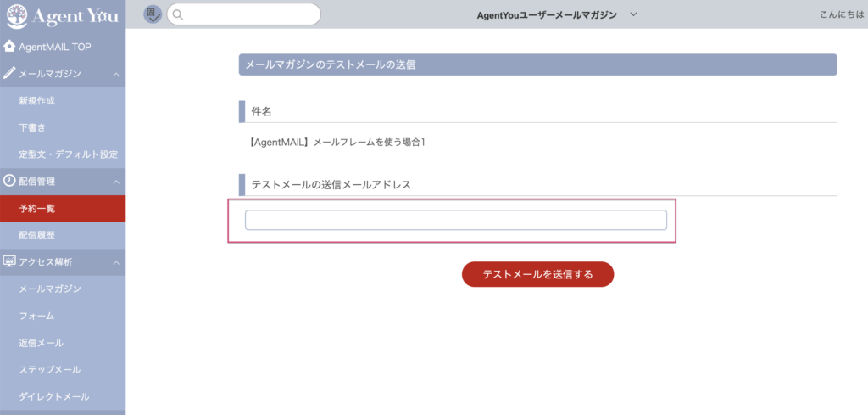Collapse the 配信管理 sidebar section chevron

[x=116, y=182]
